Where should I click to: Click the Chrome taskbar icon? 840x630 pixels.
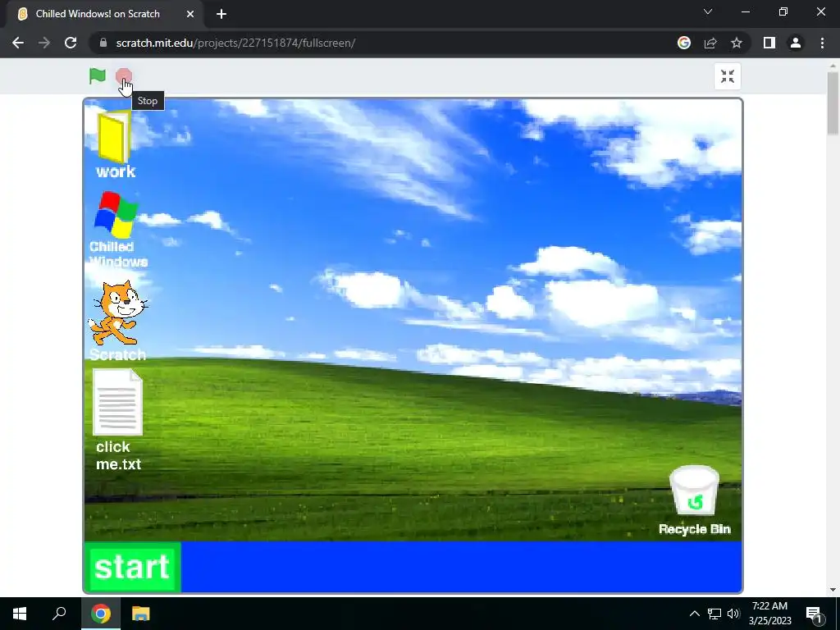click(101, 614)
